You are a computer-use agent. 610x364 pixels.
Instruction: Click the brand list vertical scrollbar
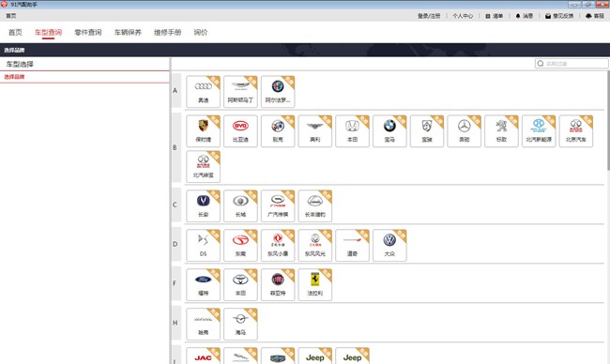608,121
